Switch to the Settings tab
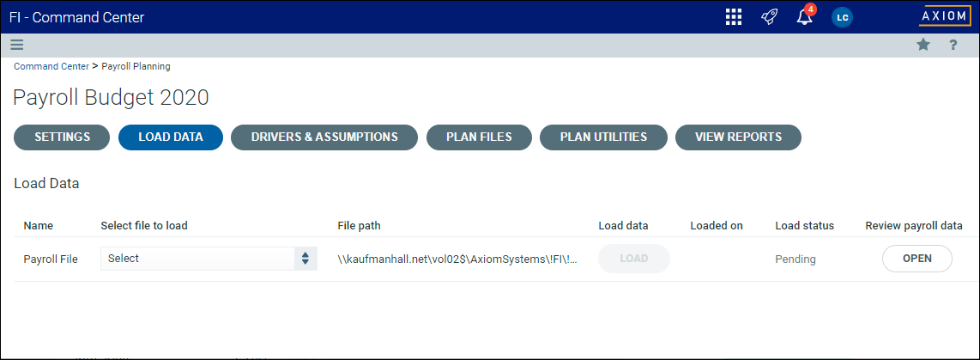 [x=62, y=137]
